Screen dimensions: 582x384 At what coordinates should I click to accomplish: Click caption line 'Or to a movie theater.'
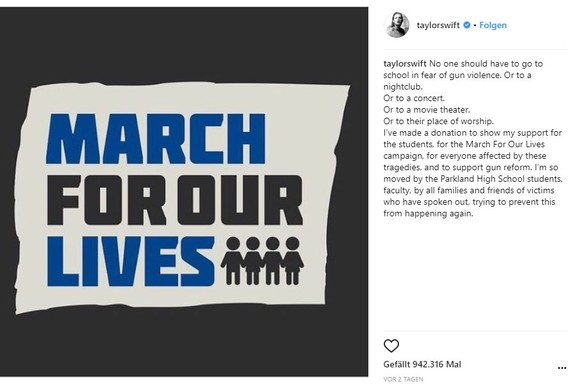(426, 110)
